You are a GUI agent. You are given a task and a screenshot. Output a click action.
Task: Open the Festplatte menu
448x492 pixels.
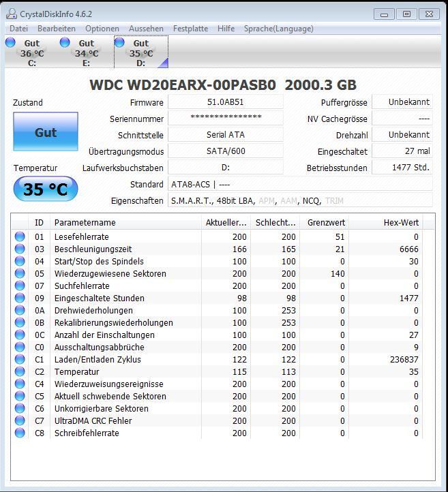tap(190, 29)
